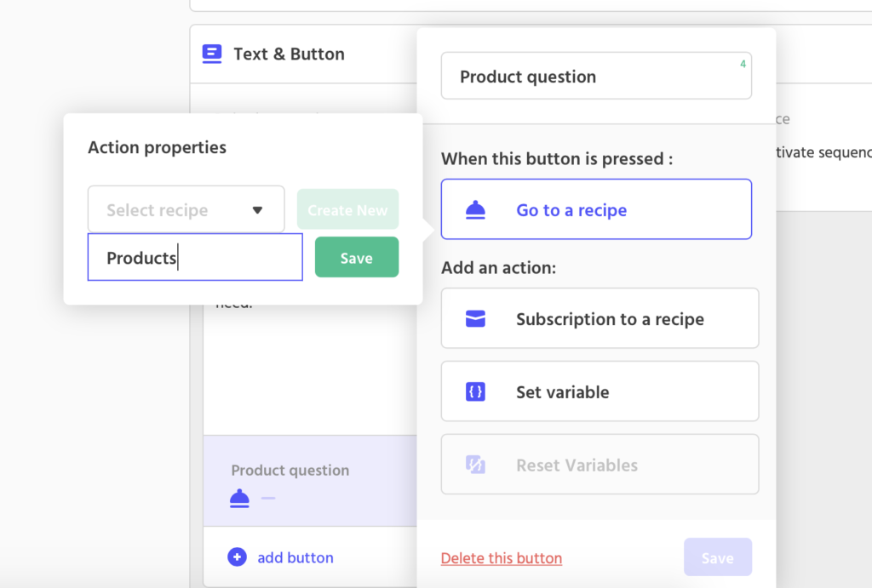Add a Subscription to a recipe action

tap(599, 318)
